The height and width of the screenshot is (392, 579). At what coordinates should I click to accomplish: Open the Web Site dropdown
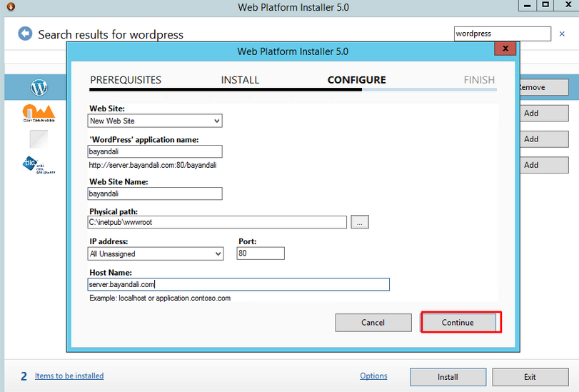pos(155,121)
